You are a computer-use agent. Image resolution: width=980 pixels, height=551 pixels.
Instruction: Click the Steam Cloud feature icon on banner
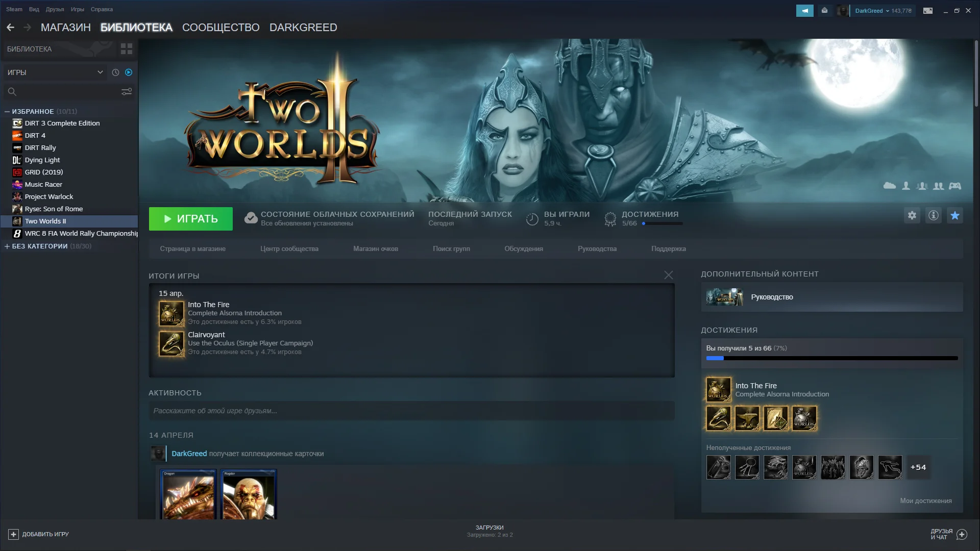(x=890, y=186)
